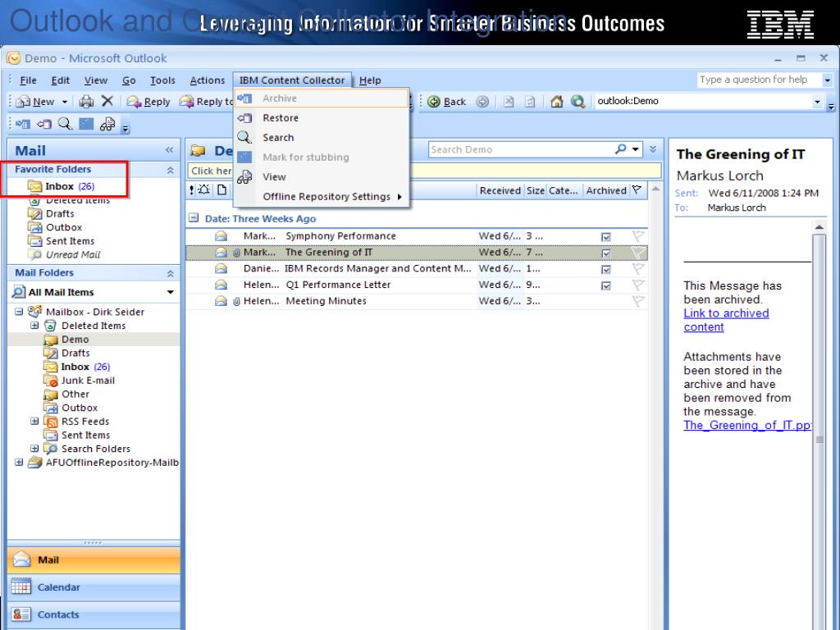This screenshot has height=630, width=840.
Task: Flag the Symphony Performance message
Action: click(637, 236)
